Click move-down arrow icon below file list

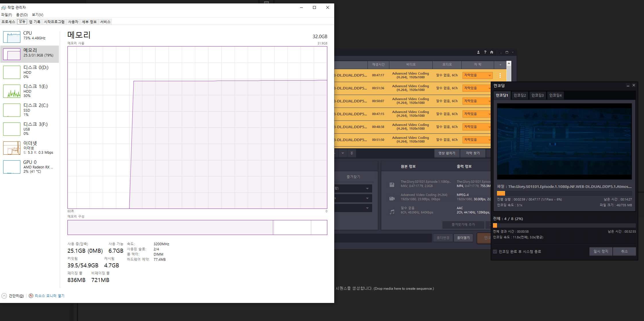[343, 153]
